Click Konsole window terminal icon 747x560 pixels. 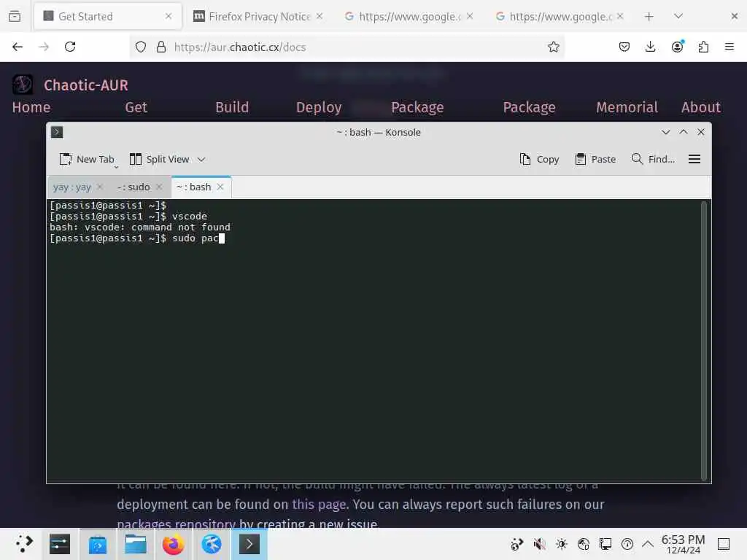(57, 132)
